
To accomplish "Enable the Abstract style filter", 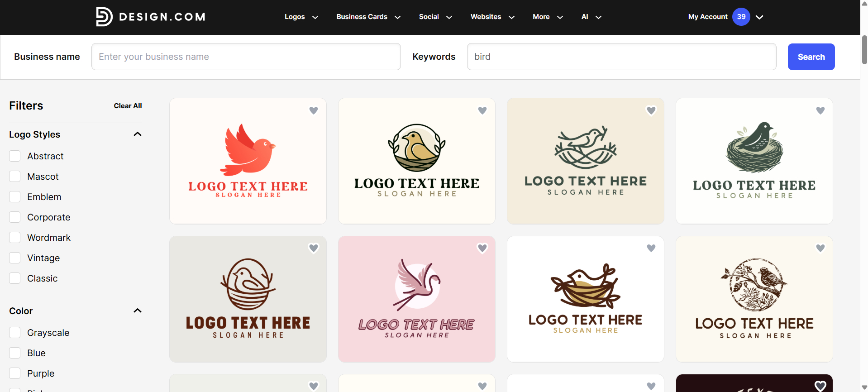I will pos(15,156).
